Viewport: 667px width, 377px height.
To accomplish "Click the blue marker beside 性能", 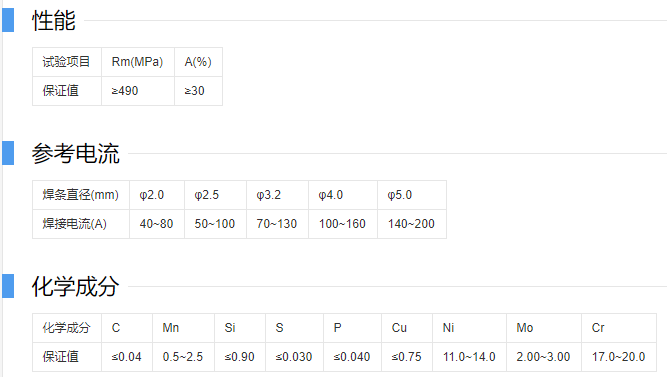I will [x=8, y=20].
